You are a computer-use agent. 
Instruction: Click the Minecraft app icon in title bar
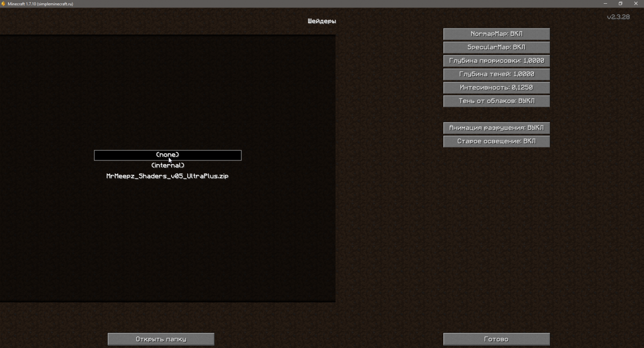point(4,4)
